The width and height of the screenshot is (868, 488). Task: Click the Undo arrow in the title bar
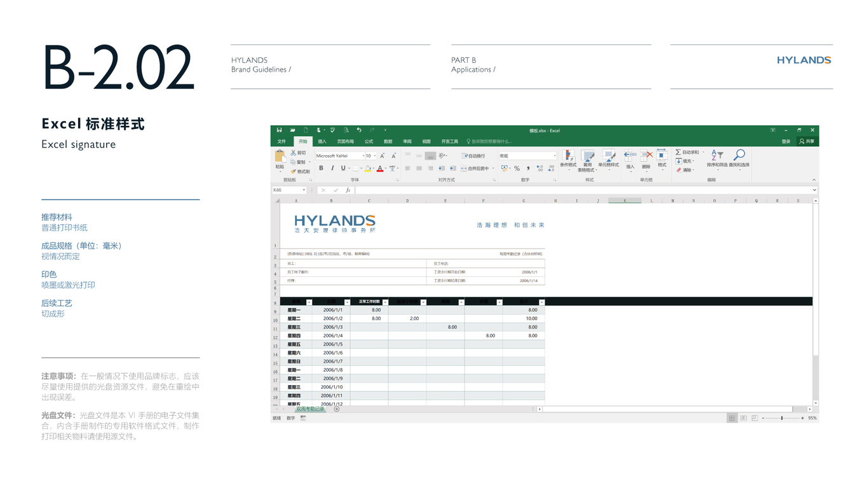359,130
